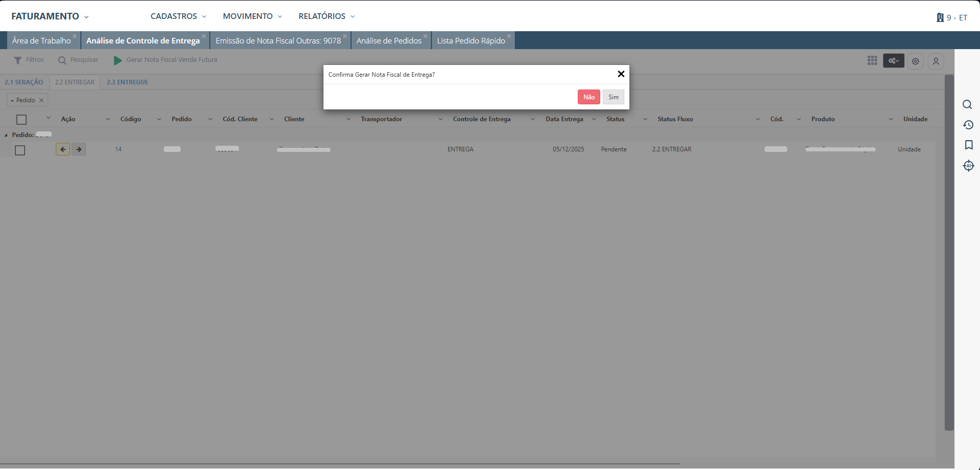The image size is (980, 470).
Task: Click the green Gerar Nota Fiscal play icon
Action: (x=118, y=60)
